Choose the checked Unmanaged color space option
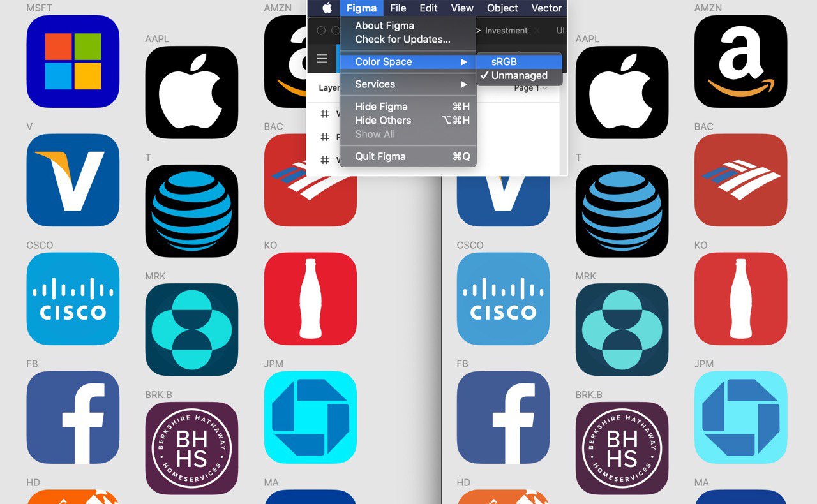This screenshot has height=504, width=817. point(519,75)
